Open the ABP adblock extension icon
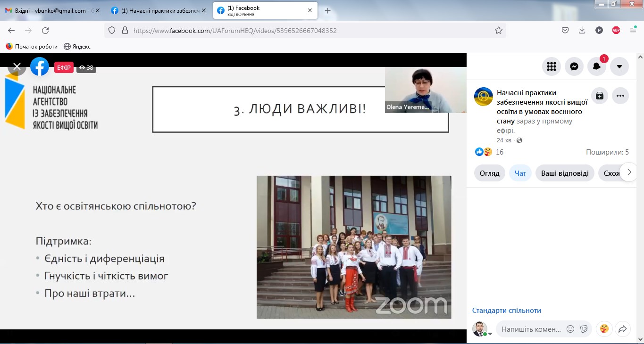644x344 pixels. [x=616, y=31]
